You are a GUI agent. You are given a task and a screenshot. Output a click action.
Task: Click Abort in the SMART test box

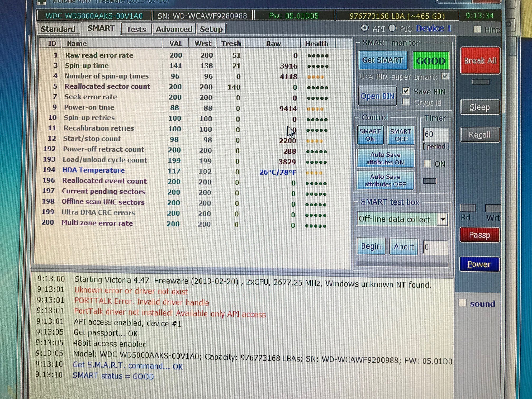coord(403,247)
